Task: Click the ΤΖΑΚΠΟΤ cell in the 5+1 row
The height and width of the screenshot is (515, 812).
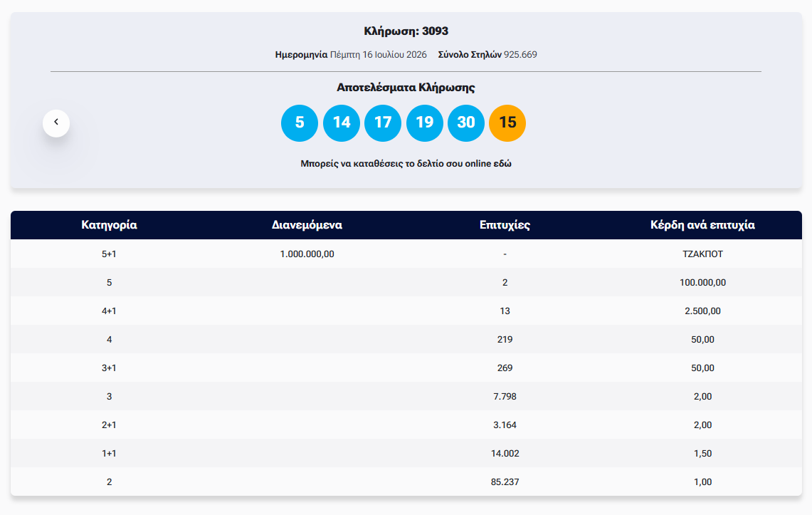Action: click(702, 254)
